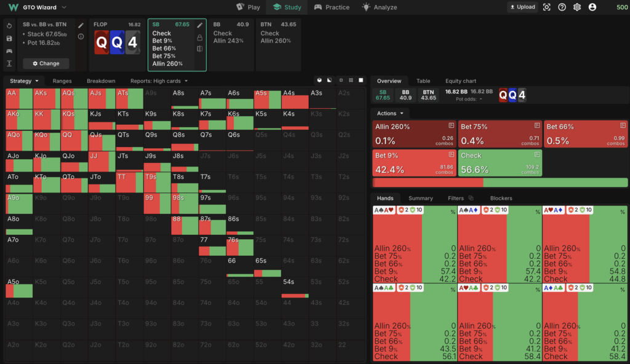This screenshot has height=364, width=630.
Task: Switch to the Equity chart tab
Action: tap(461, 81)
